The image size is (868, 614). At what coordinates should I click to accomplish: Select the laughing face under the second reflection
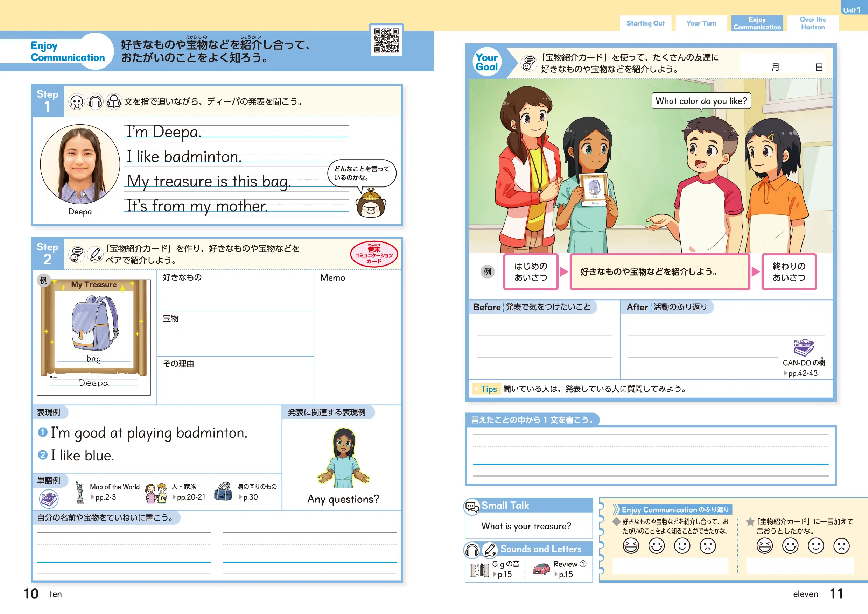coord(764,546)
